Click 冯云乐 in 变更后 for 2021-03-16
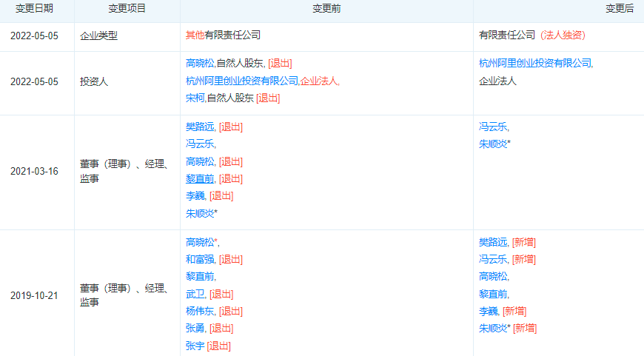 [493, 127]
